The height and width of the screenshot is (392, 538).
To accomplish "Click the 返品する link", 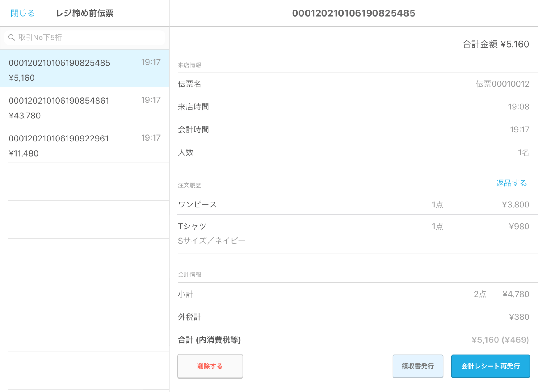I will point(511,183).
